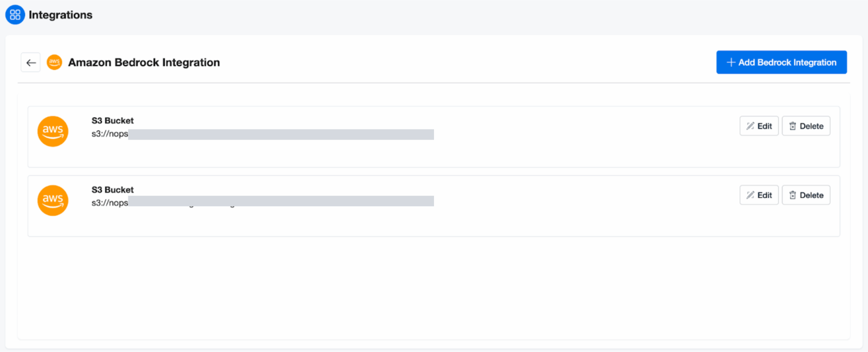This screenshot has width=868, height=352.
Task: Edit the second S3 Bucket integration
Action: point(759,195)
